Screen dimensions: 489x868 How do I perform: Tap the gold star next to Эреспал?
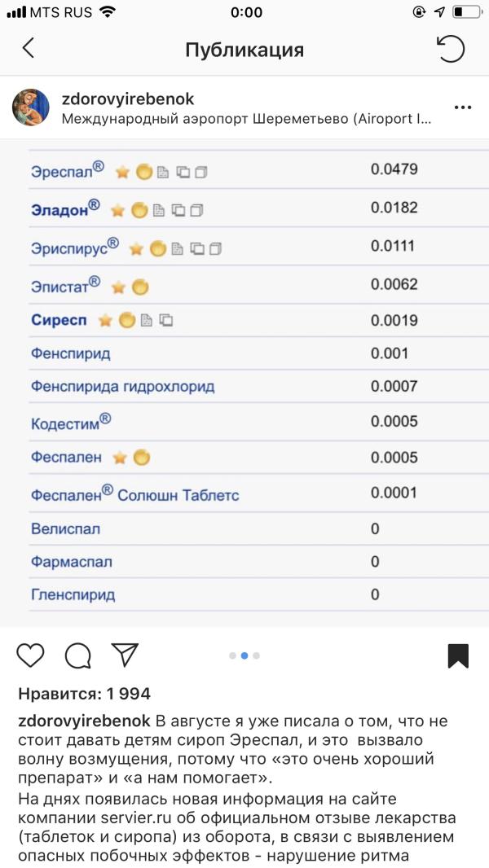coord(122,172)
